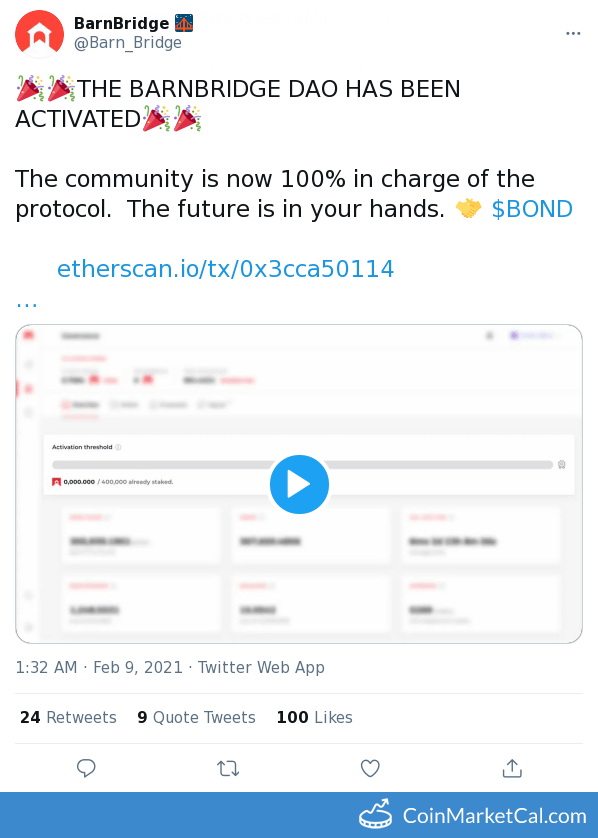Screen dimensions: 598x838
Task: Play the embedded governance video
Action: (299, 484)
